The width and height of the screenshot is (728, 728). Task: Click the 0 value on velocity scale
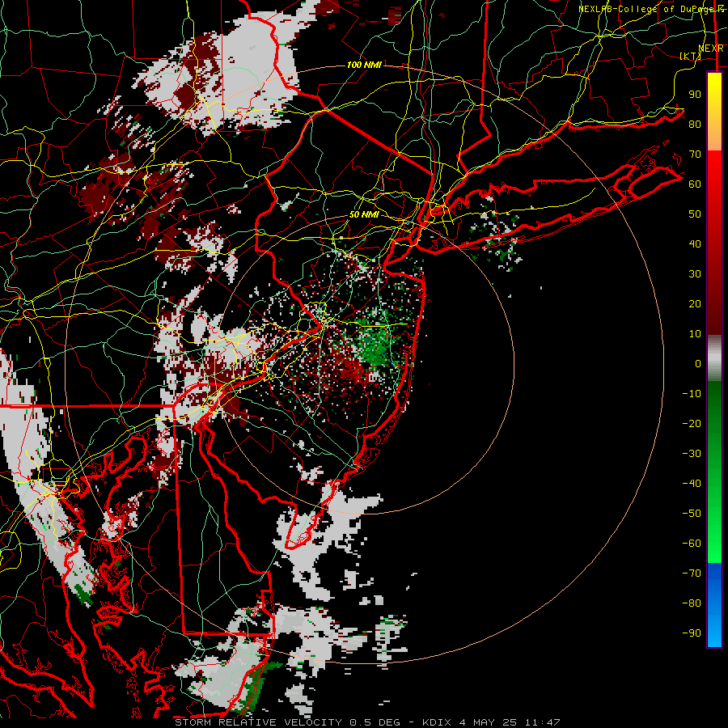698,363
